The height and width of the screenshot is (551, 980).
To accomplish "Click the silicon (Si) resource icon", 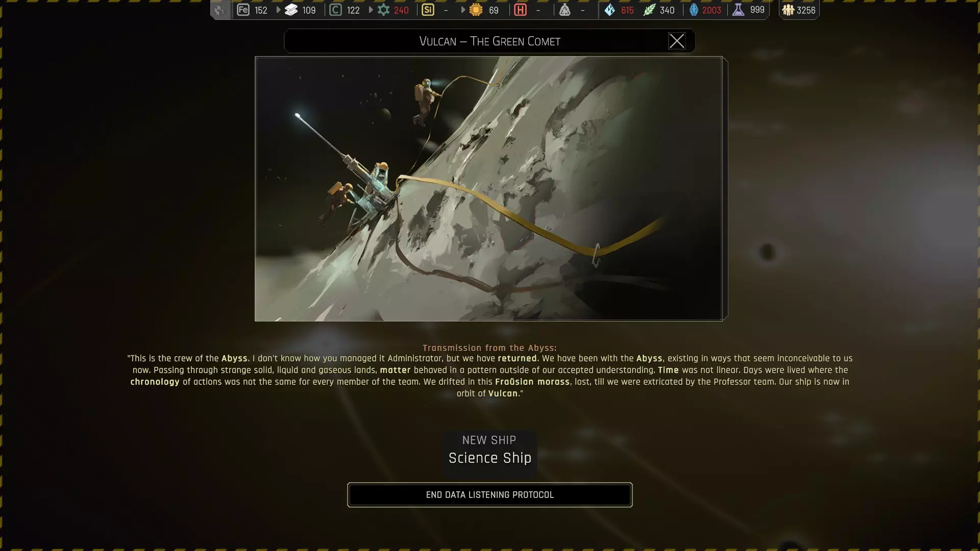I will pyautogui.click(x=428, y=10).
